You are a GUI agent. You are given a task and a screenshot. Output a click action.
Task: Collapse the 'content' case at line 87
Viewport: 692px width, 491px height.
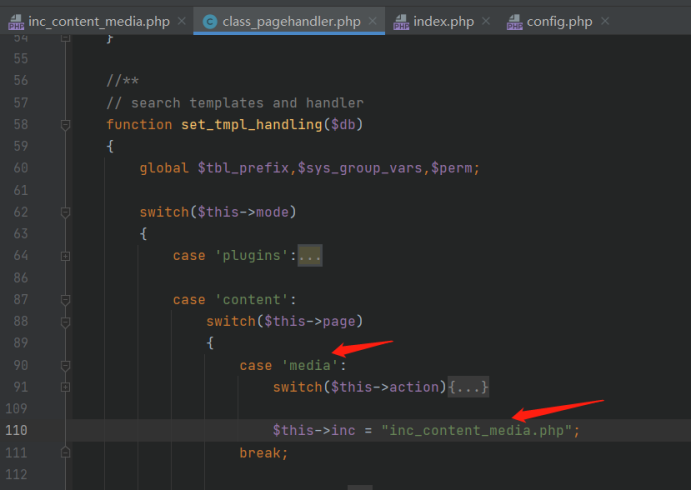click(65, 300)
